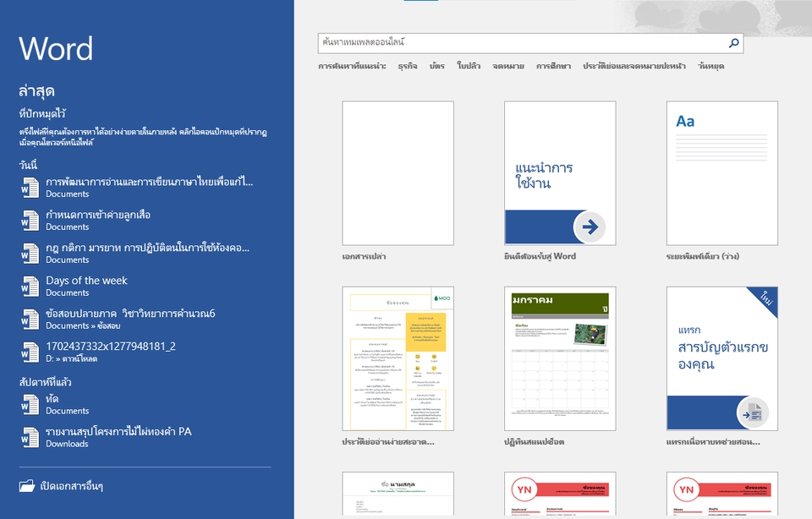Click the ปฏิทินสแนปช็อต template label
The image size is (812, 519).
coord(534,442)
